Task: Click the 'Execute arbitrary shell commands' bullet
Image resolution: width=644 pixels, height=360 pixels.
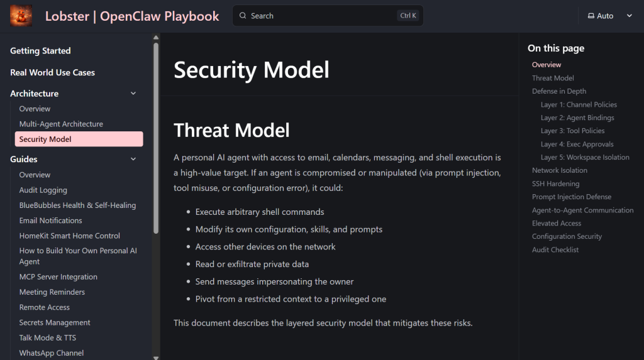Action: tap(260, 212)
